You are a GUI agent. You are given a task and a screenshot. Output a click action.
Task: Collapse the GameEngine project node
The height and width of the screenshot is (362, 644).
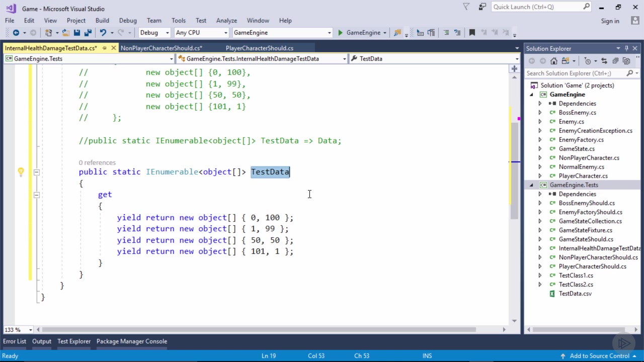coord(531,95)
